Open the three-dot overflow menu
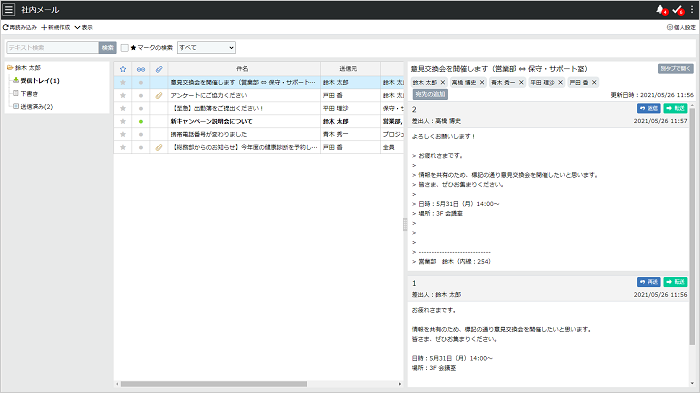Screen dimensions: 700x393 click(692, 9)
